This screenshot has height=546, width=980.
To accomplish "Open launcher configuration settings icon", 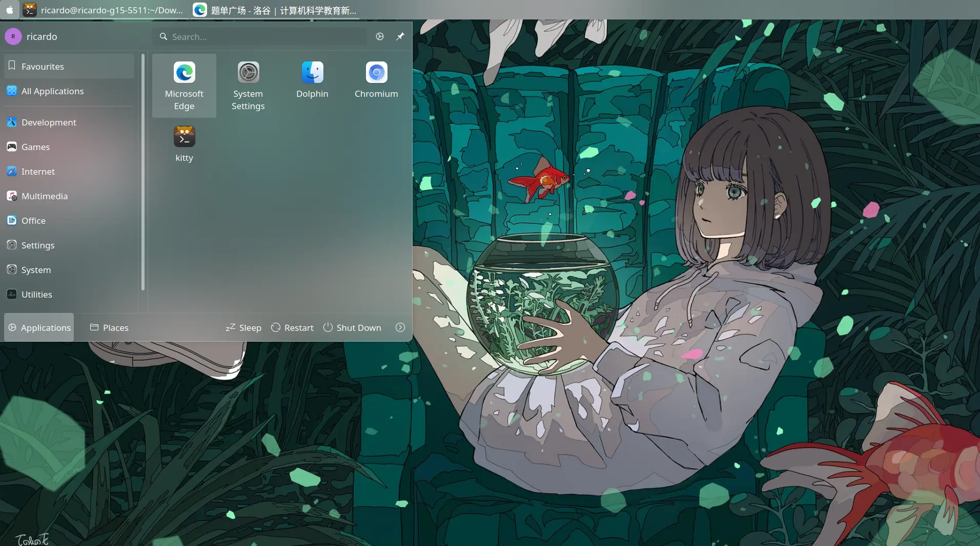I will tap(380, 36).
